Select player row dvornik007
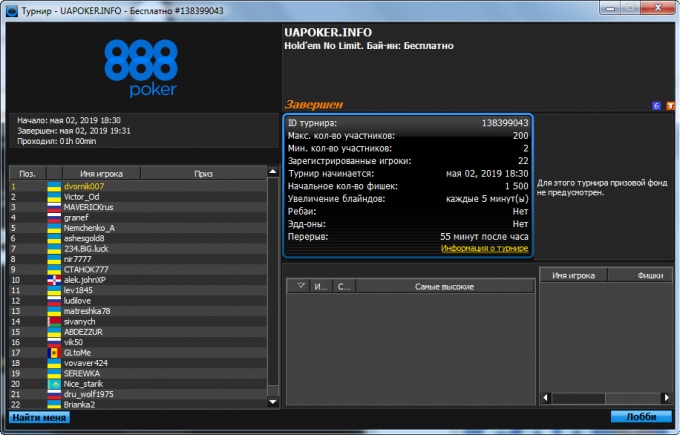The width and height of the screenshot is (680, 435). (x=138, y=186)
